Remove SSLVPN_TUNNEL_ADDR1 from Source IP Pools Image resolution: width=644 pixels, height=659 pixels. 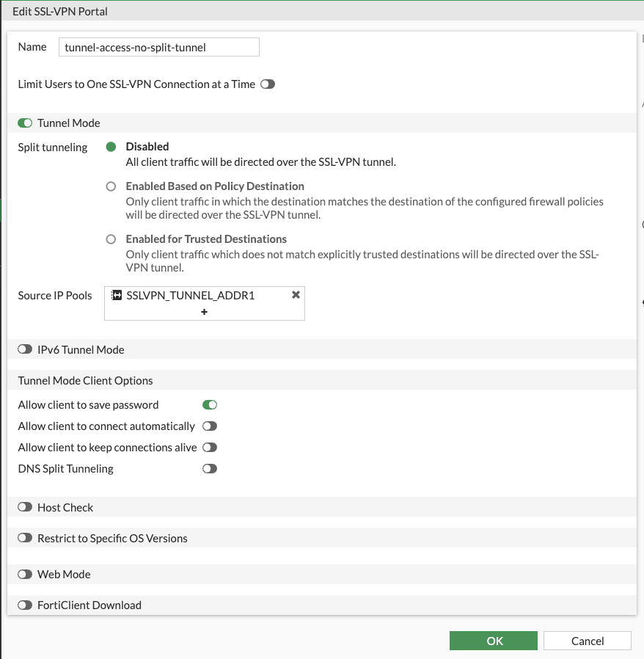click(296, 295)
